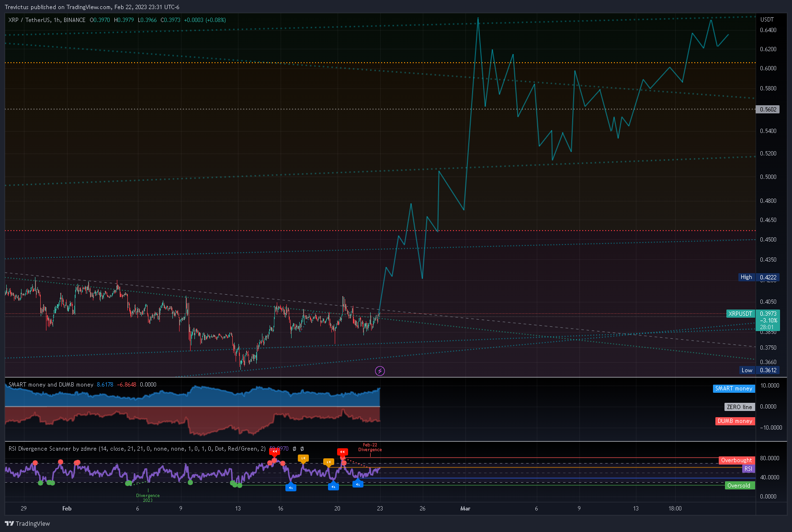
Task: Click the 0.6000 price axis label
Action: coord(768,68)
